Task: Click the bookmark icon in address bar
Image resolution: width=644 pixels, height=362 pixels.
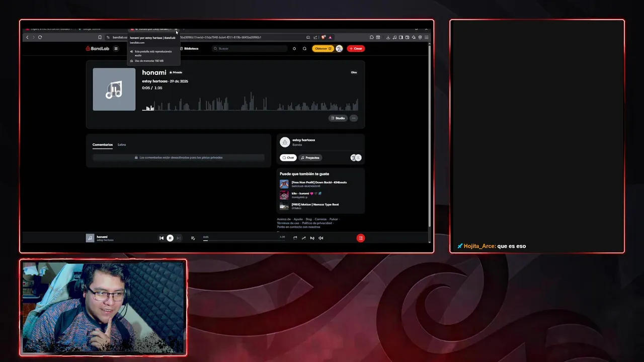Action: [x=100, y=37]
